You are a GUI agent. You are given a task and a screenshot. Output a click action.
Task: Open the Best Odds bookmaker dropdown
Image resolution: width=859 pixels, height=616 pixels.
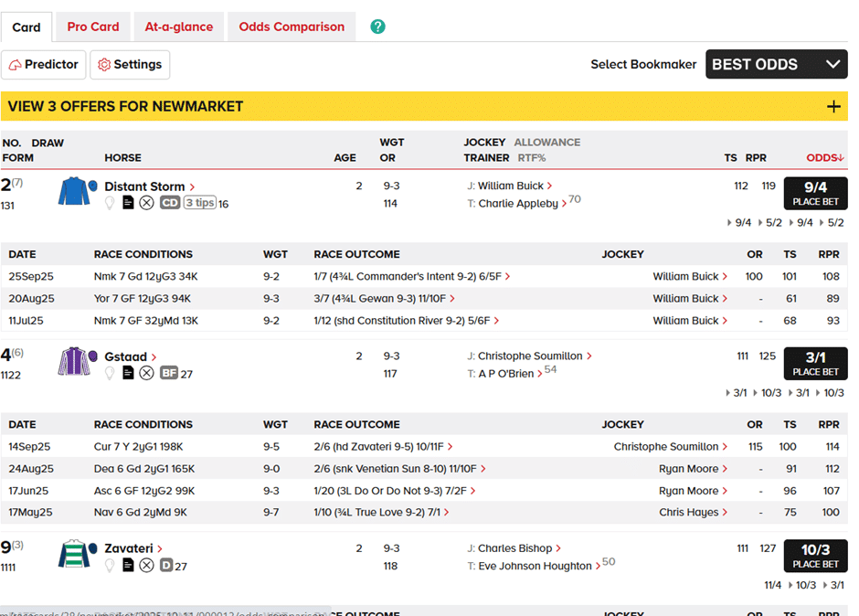(776, 64)
